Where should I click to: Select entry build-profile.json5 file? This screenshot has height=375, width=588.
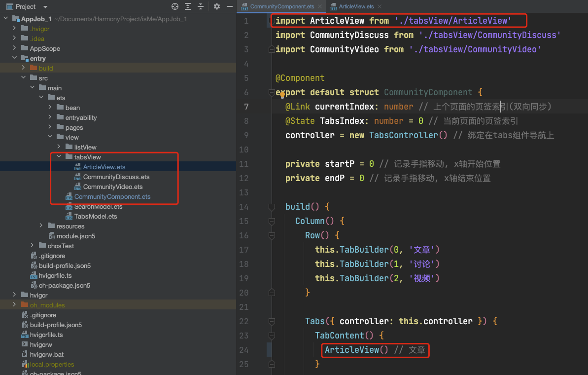click(x=65, y=266)
